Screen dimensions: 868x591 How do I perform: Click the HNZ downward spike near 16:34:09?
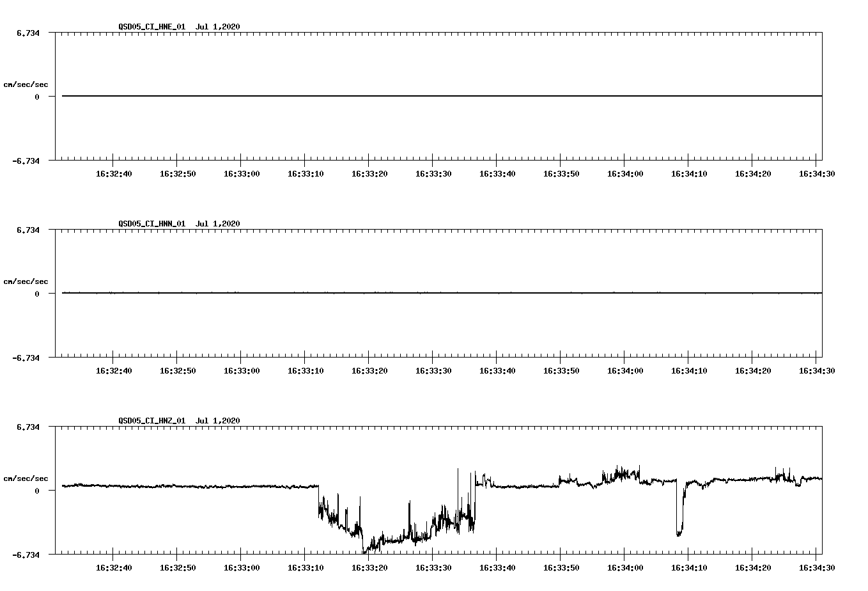[x=679, y=508]
